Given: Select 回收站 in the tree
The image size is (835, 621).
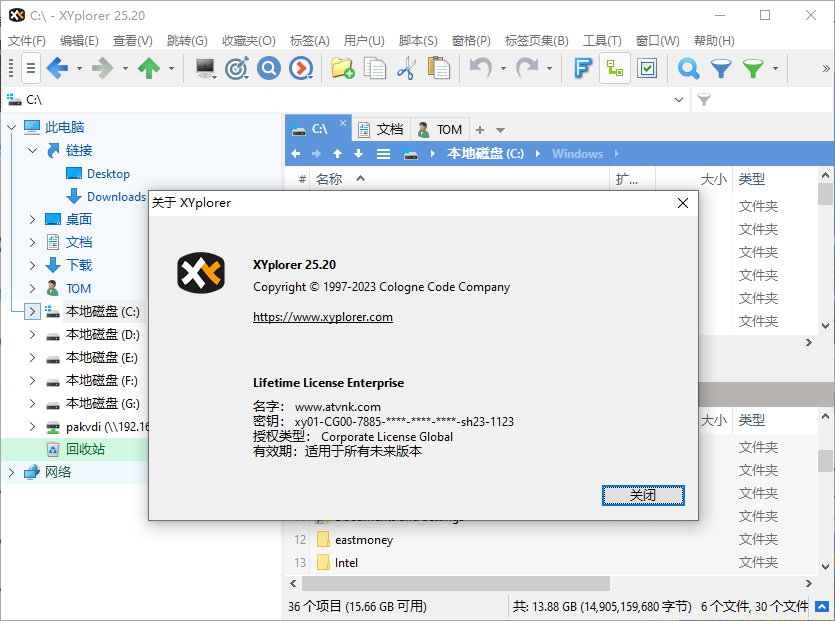Looking at the screenshot, I should tap(85, 450).
